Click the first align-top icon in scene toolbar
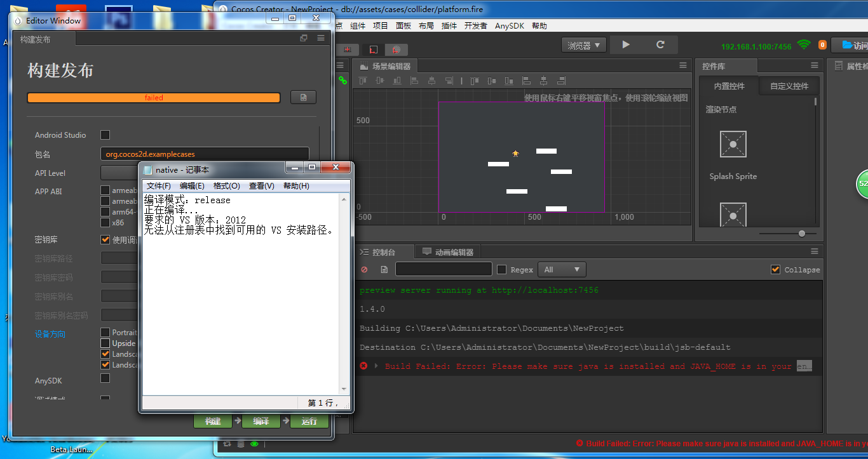Screen dimensions: 868x459 pos(363,81)
